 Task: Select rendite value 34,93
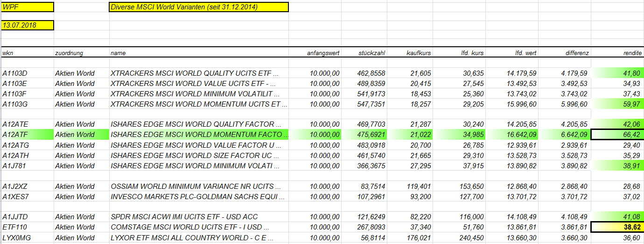tap(618, 84)
